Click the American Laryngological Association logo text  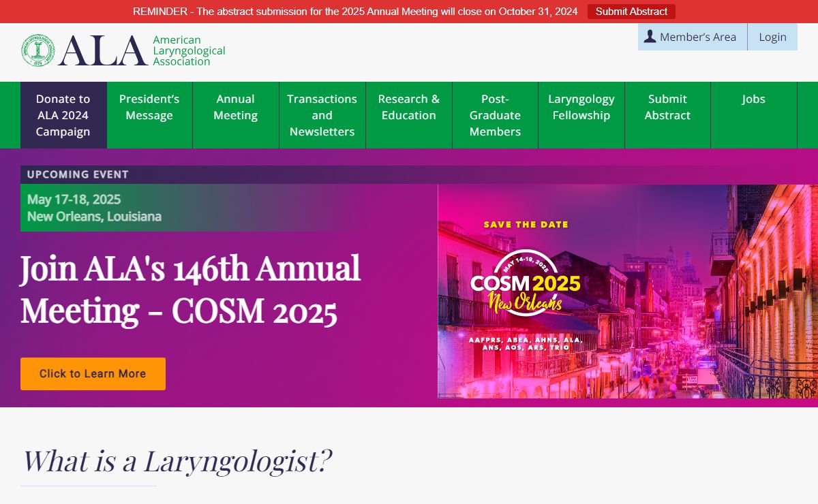point(189,50)
